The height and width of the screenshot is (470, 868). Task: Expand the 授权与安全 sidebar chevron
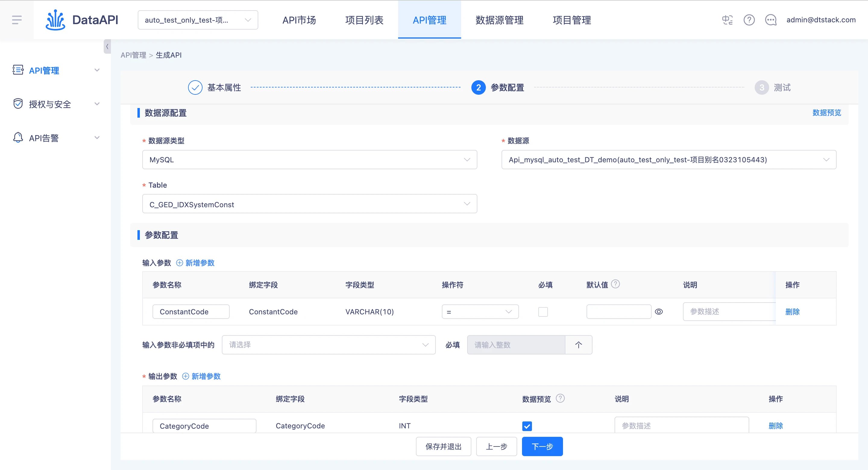point(97,104)
